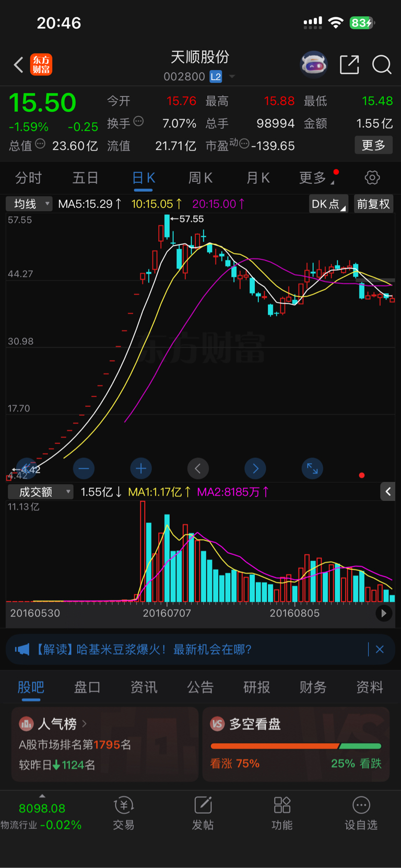Screen dimensions: 401x868
Task: Select the 日K chart tab
Action: click(144, 178)
